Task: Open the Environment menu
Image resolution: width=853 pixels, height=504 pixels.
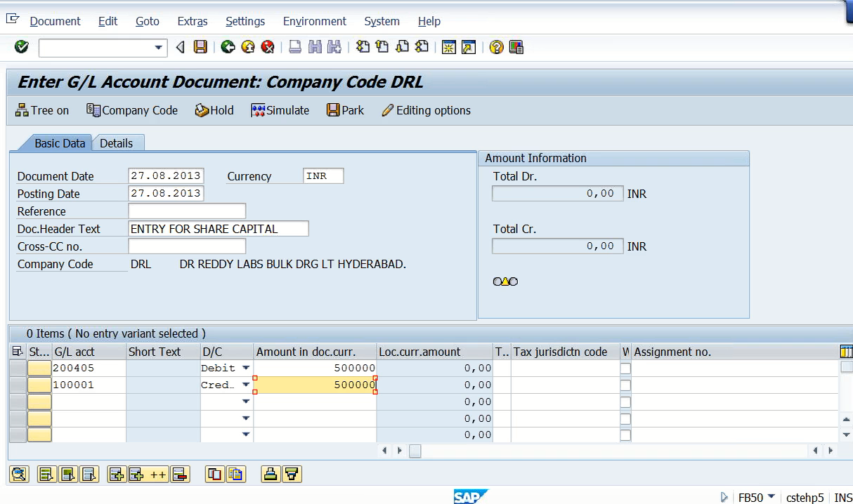Action: (315, 21)
